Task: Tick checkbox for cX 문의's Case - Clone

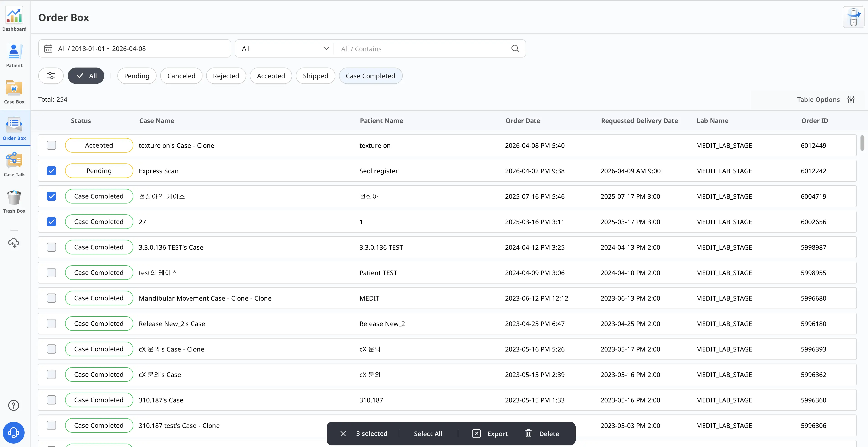Action: point(52,349)
